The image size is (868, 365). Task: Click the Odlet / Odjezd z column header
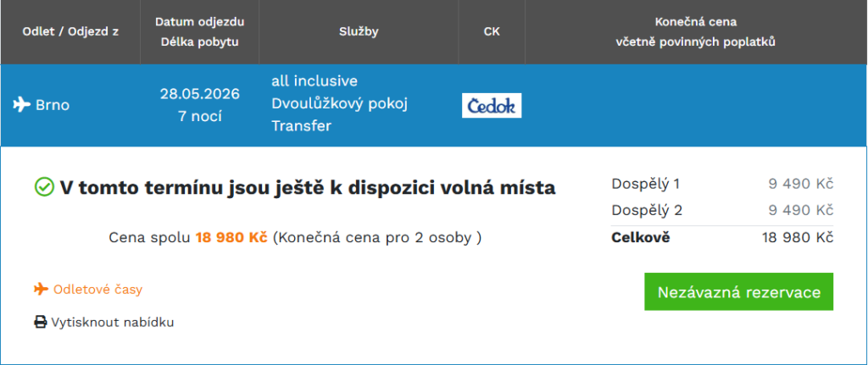[x=70, y=32]
